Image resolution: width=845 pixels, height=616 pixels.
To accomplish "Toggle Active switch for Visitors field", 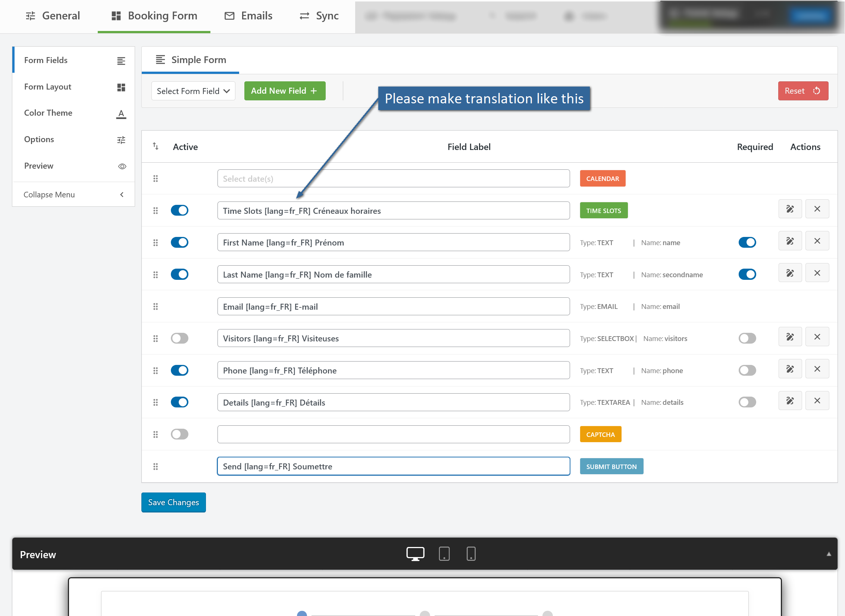I will click(x=179, y=338).
